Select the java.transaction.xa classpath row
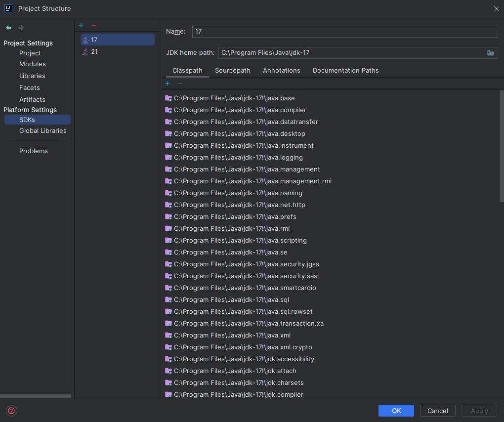The width and height of the screenshot is (504, 422). [331, 323]
